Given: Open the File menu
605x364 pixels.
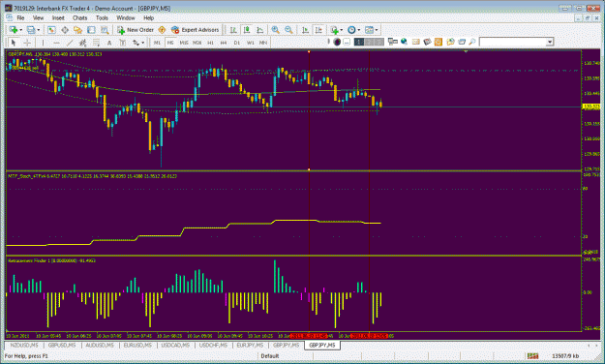Looking at the screenshot, I should pos(20,17).
